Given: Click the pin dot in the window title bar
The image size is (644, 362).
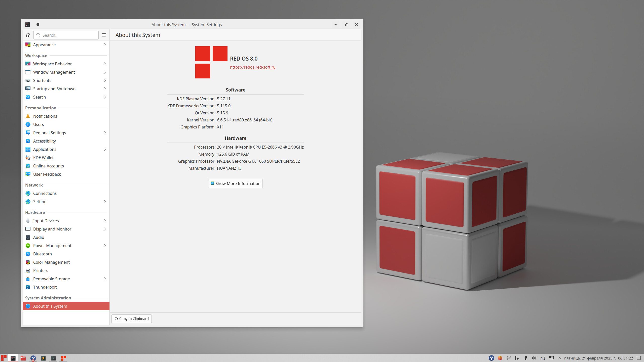Looking at the screenshot, I should (38, 24).
